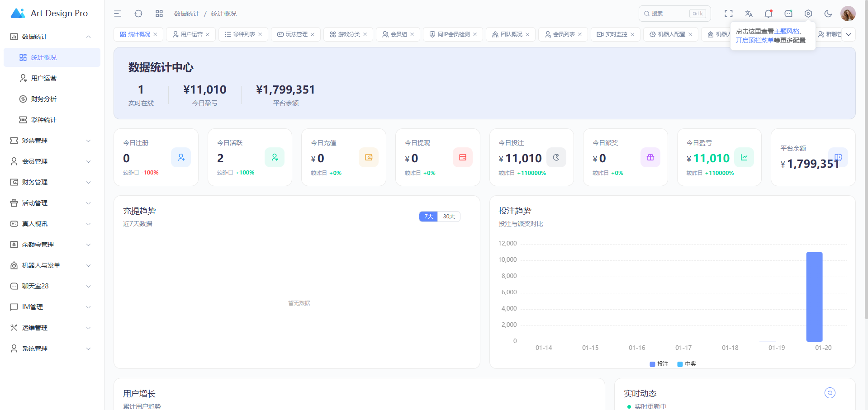Collapse the sidebar with the hamburger icon
868x410 pixels.
pos(118,14)
